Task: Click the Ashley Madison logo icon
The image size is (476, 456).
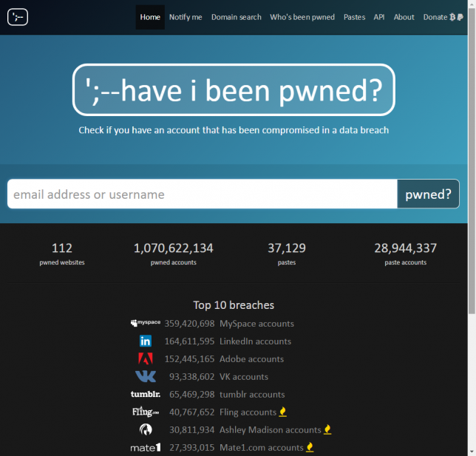Action: coord(146,429)
